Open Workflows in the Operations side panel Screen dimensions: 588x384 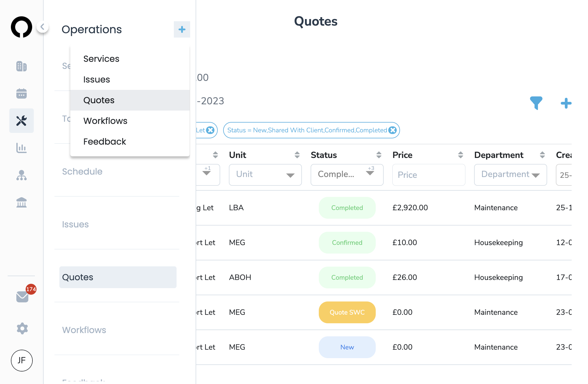click(84, 330)
